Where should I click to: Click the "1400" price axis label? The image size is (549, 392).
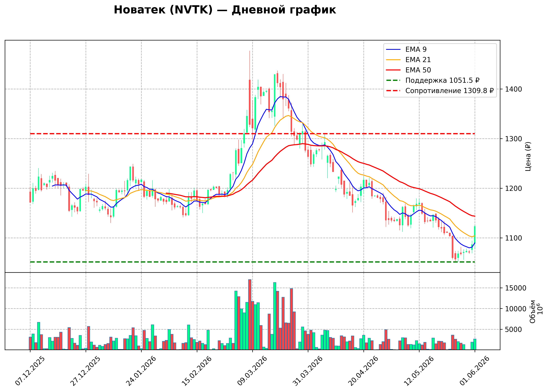[513, 89]
